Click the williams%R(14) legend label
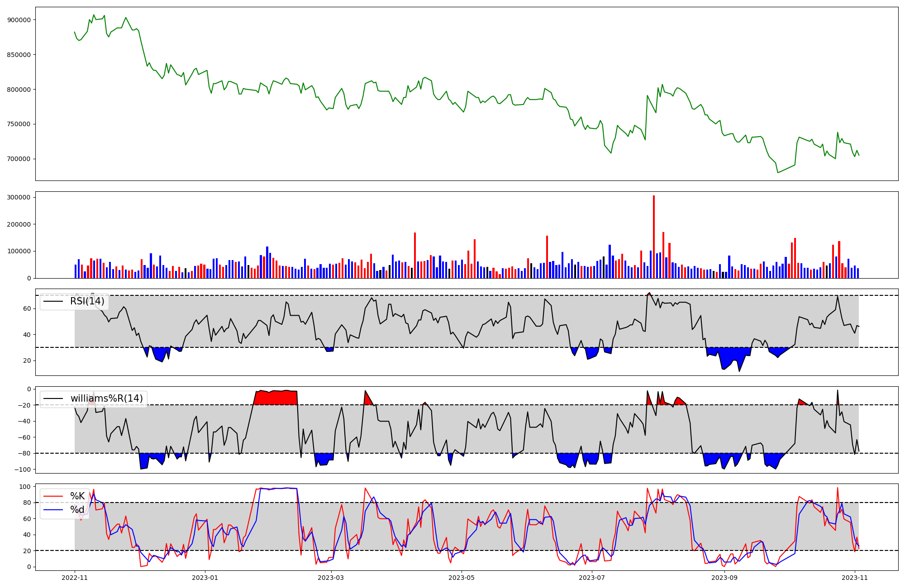Viewport: 905px width, 588px height. (x=106, y=398)
